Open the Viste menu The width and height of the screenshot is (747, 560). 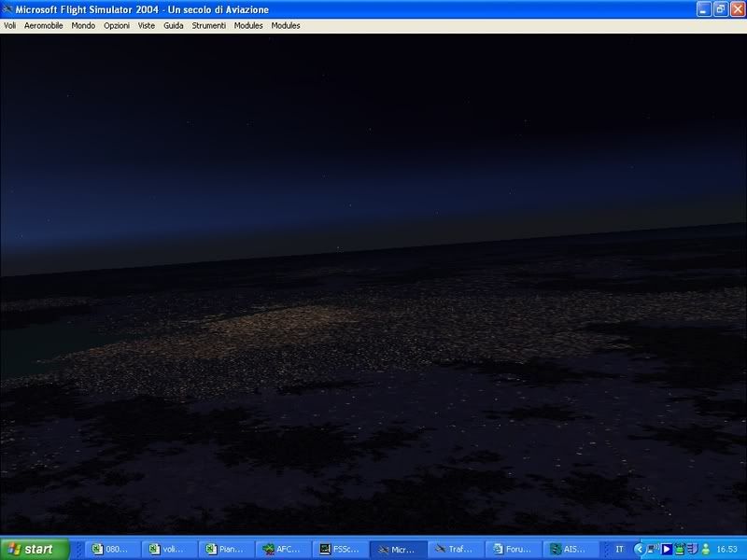tap(147, 26)
